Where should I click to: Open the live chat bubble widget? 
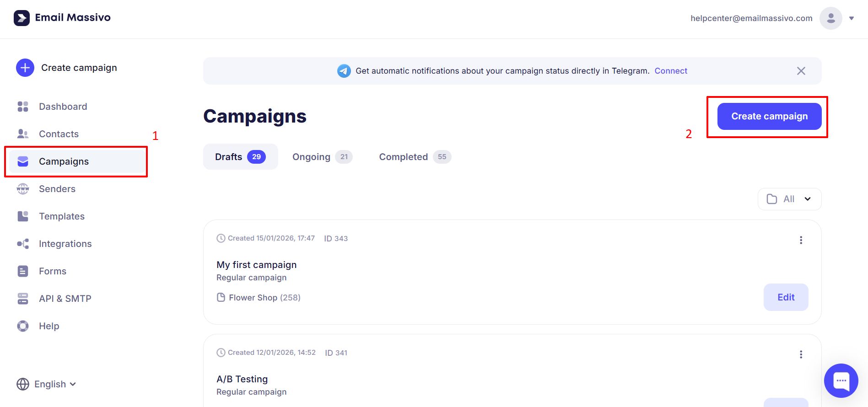click(841, 380)
